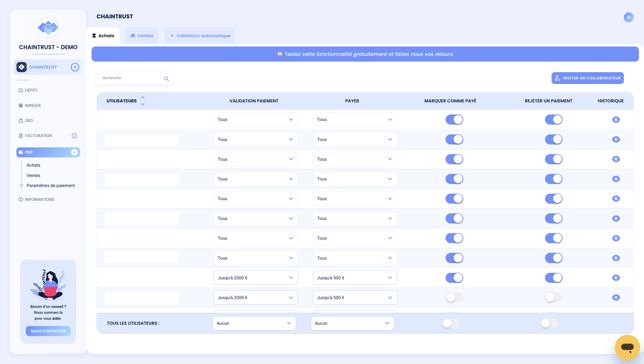Click the Informations info icon
Image resolution: width=644 pixels, height=364 pixels.
(21, 200)
